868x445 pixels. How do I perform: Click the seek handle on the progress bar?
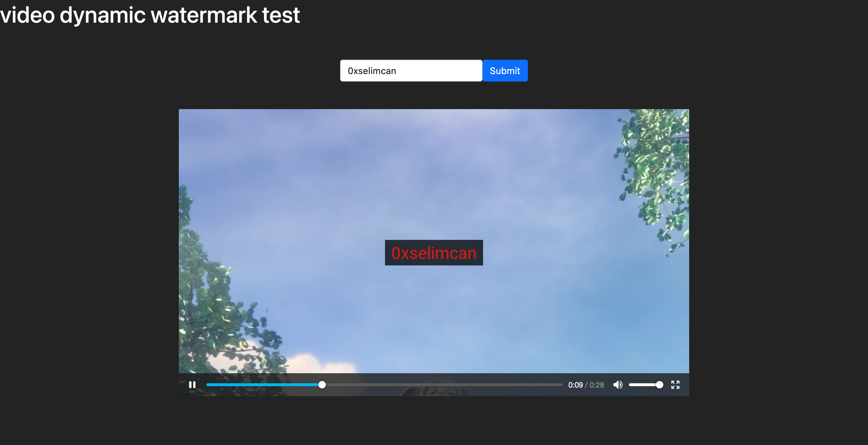[x=322, y=385]
